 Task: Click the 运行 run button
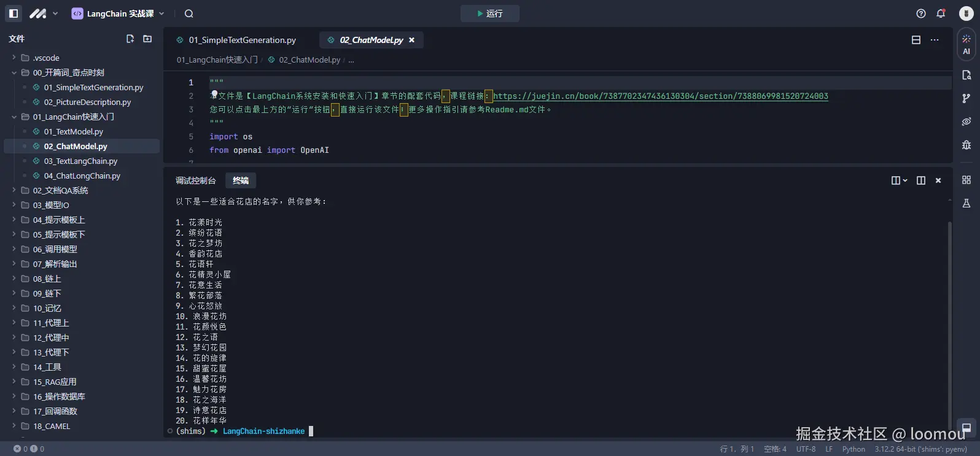tap(489, 14)
